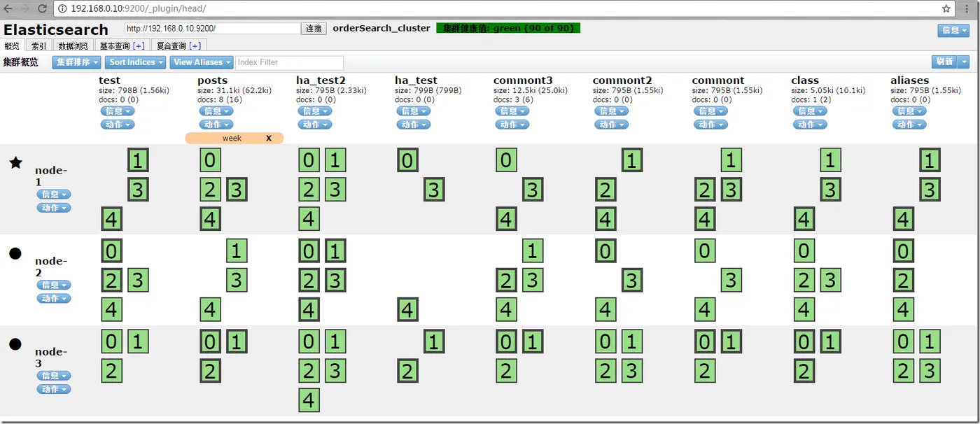Open 动作 dropdown for node-3
This screenshot has width=980, height=424.
click(x=54, y=389)
